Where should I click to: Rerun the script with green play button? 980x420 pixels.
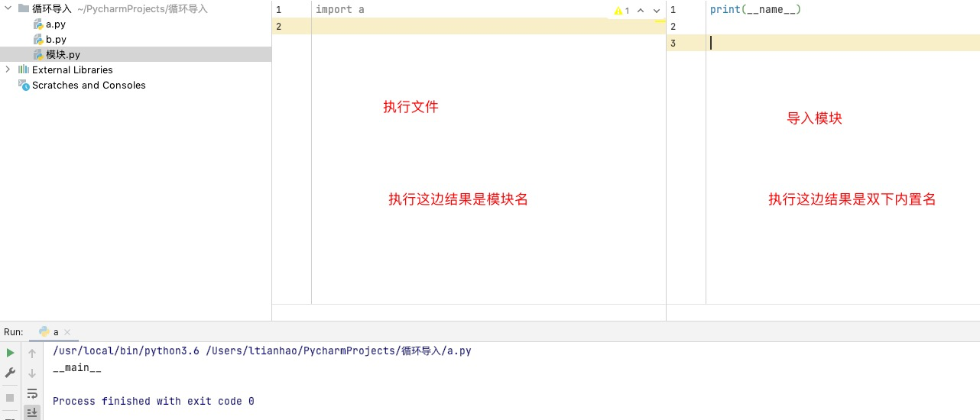[x=10, y=353]
